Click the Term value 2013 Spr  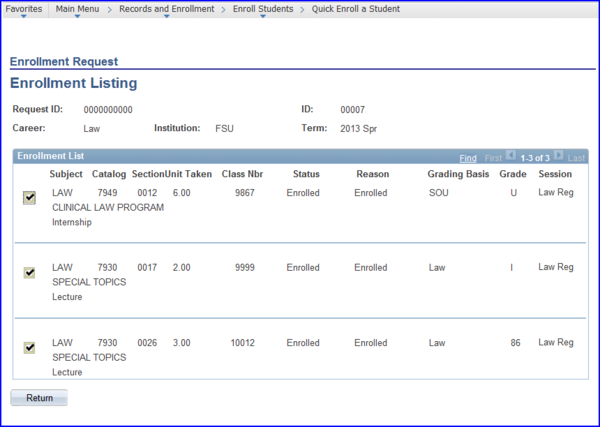point(359,129)
